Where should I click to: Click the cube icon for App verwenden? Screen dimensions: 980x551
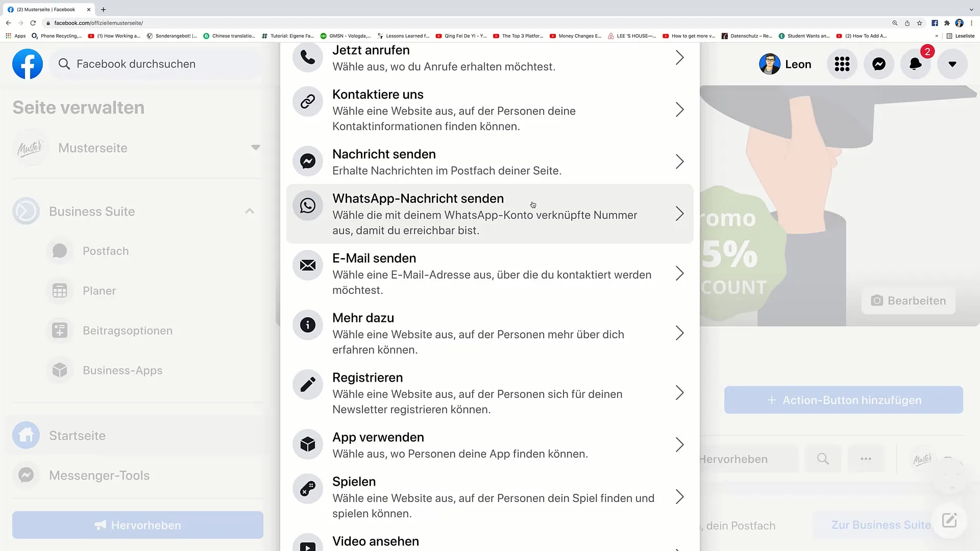(x=308, y=444)
